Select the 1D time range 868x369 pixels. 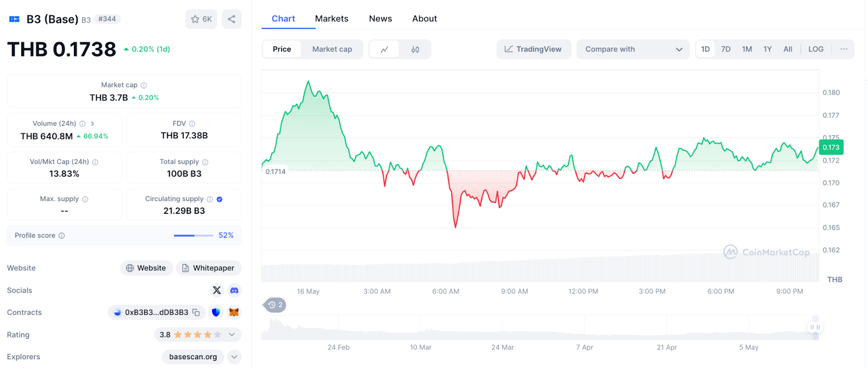(705, 49)
